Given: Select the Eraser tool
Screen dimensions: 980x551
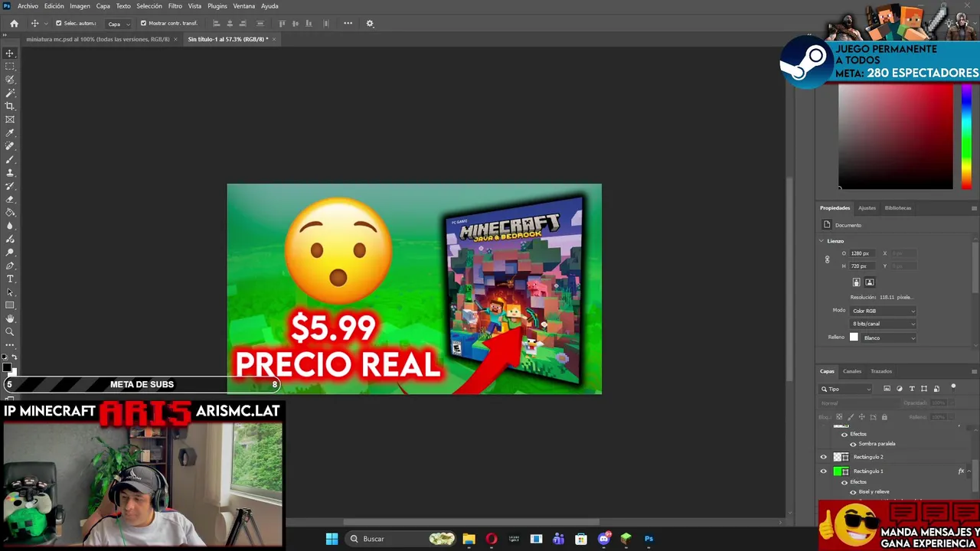Looking at the screenshot, I should tap(10, 199).
